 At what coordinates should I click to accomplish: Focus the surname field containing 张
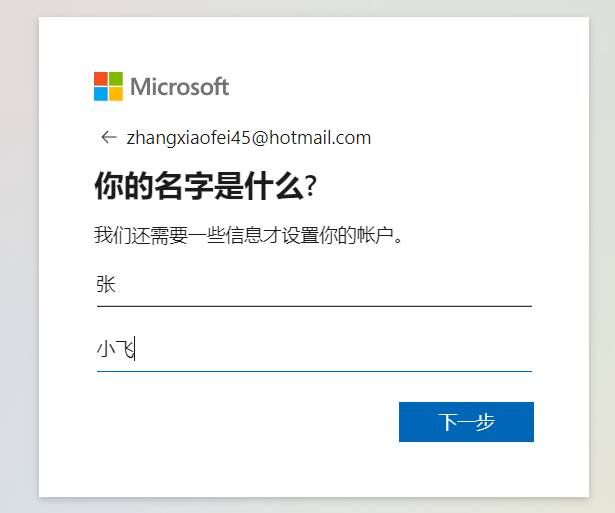point(314,286)
